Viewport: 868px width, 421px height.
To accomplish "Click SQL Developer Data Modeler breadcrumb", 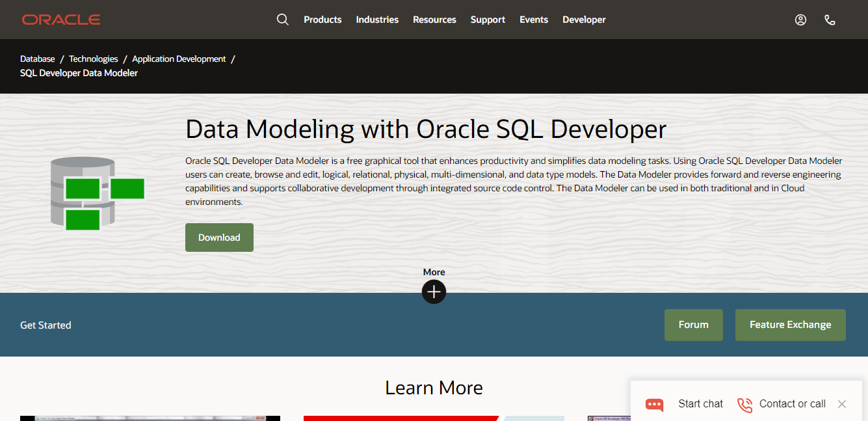I will [x=79, y=73].
